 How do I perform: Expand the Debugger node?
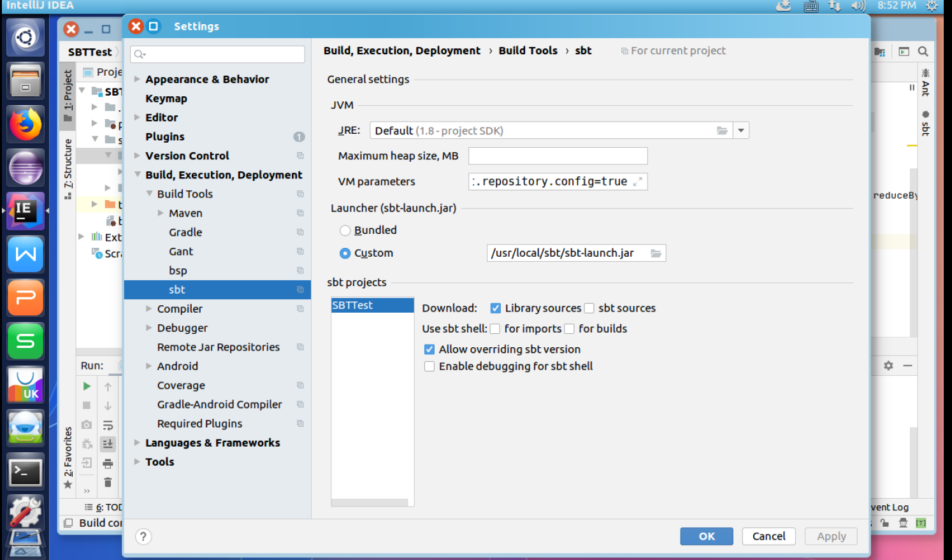[149, 327]
